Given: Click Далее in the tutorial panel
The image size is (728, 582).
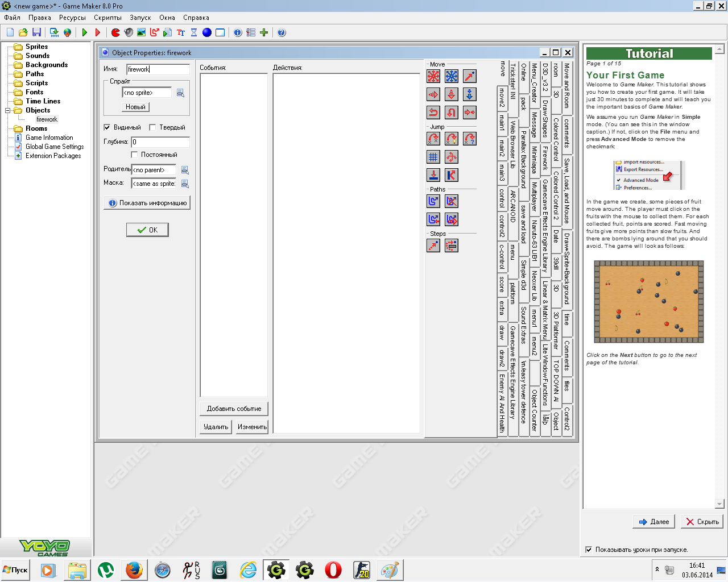Looking at the screenshot, I should click(654, 522).
